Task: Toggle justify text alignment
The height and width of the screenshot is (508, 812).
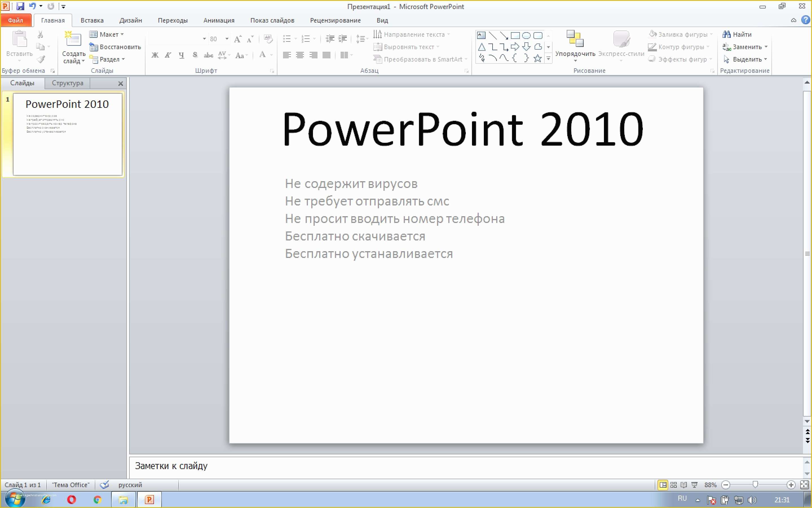Action: click(326, 55)
